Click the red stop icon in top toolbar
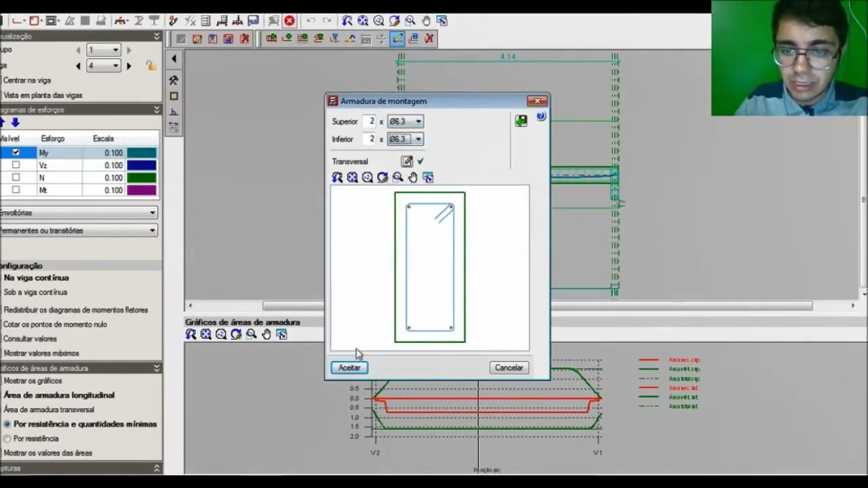 290,21
